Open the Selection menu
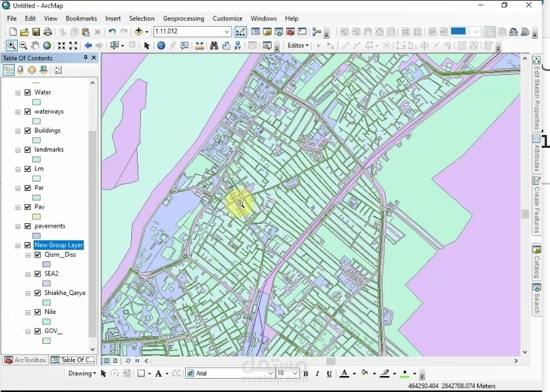This screenshot has height=392, width=550. pyautogui.click(x=141, y=18)
